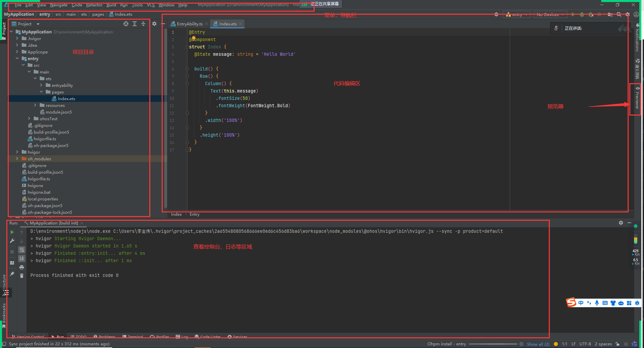
Task: Expand the .hvigor folder
Action: pos(17,38)
